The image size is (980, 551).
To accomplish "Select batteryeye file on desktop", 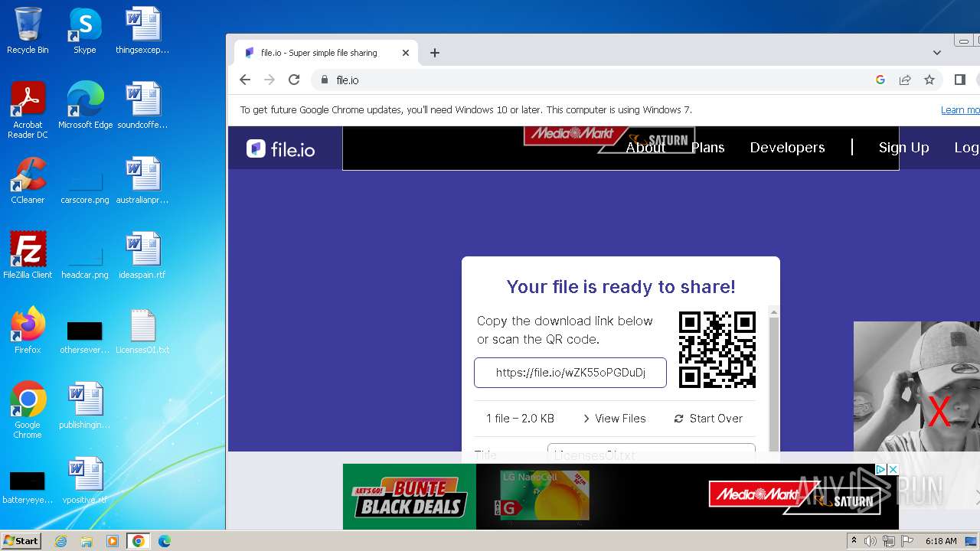I will tap(28, 487).
